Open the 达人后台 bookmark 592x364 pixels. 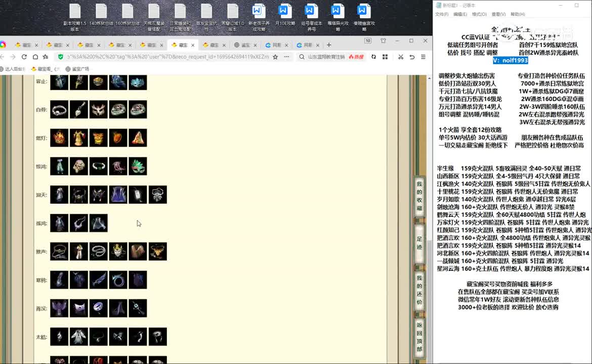[13, 69]
